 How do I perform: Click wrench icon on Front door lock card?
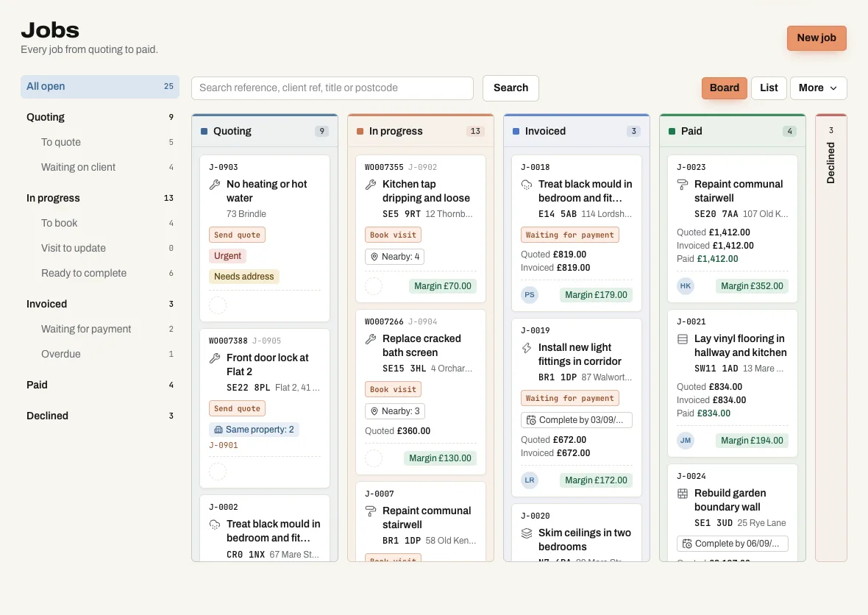pyautogui.click(x=215, y=359)
